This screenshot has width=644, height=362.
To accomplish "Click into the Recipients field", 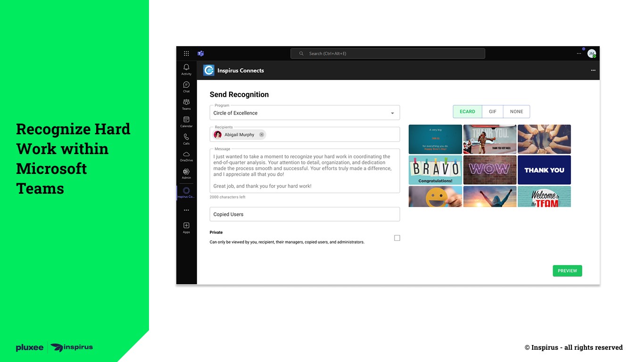I will pyautogui.click(x=305, y=134).
